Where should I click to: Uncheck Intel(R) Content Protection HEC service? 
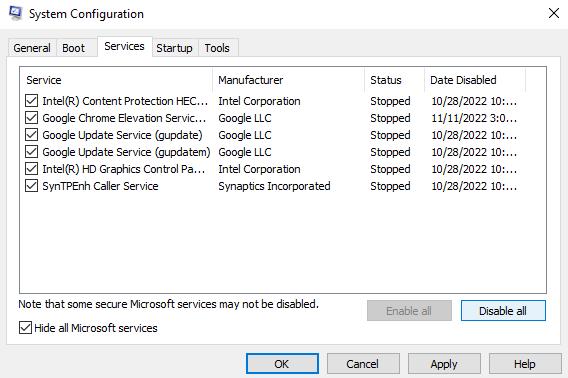[32, 101]
